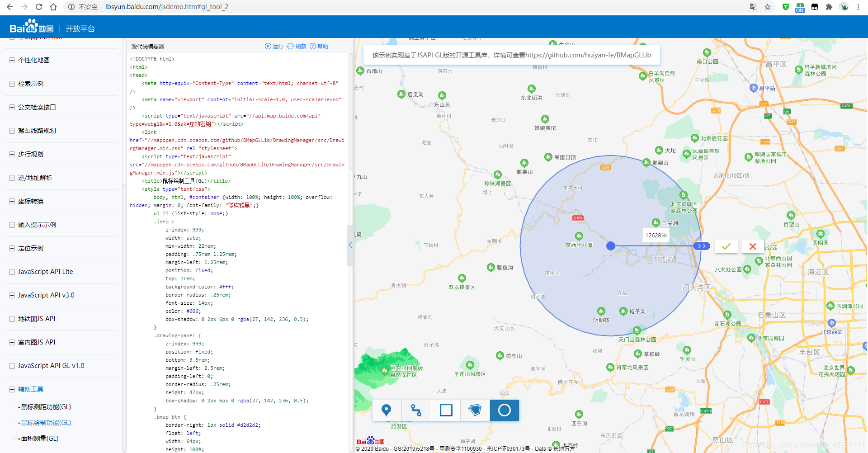The image size is (868, 453).
Task: Open 鼠标测距功能(GL) example
Action: click(x=46, y=407)
